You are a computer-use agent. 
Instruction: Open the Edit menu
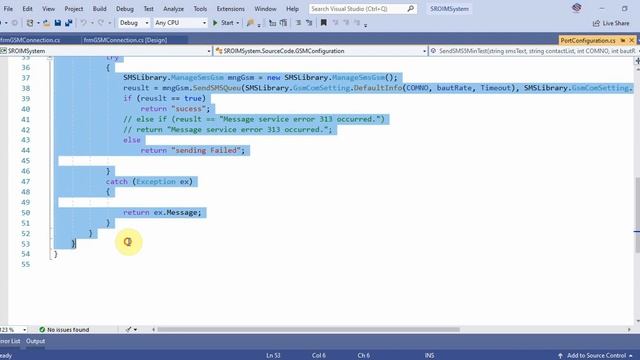[x=27, y=9]
